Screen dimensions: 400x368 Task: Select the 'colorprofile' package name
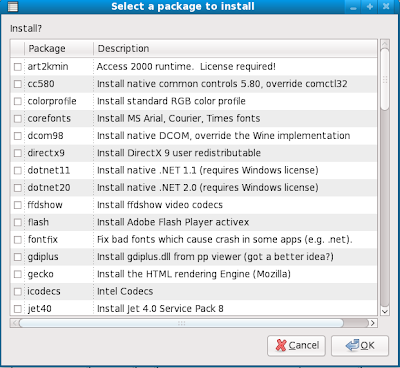[52, 101]
